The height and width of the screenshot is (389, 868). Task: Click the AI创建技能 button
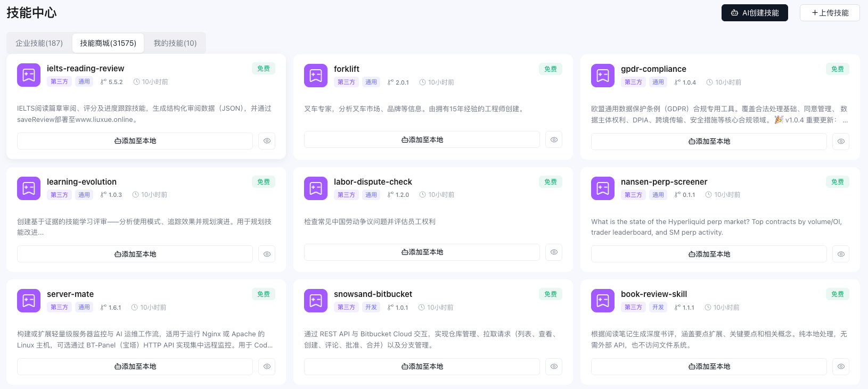pos(755,13)
